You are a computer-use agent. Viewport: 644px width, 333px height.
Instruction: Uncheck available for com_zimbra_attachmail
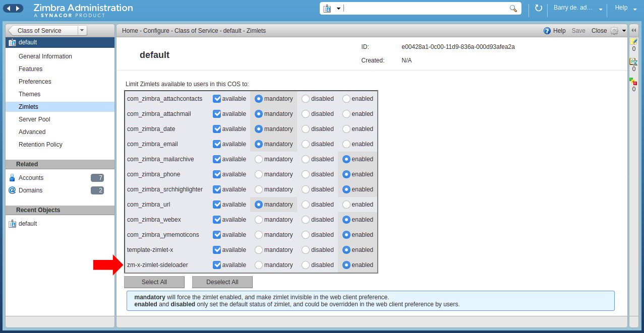click(217, 114)
